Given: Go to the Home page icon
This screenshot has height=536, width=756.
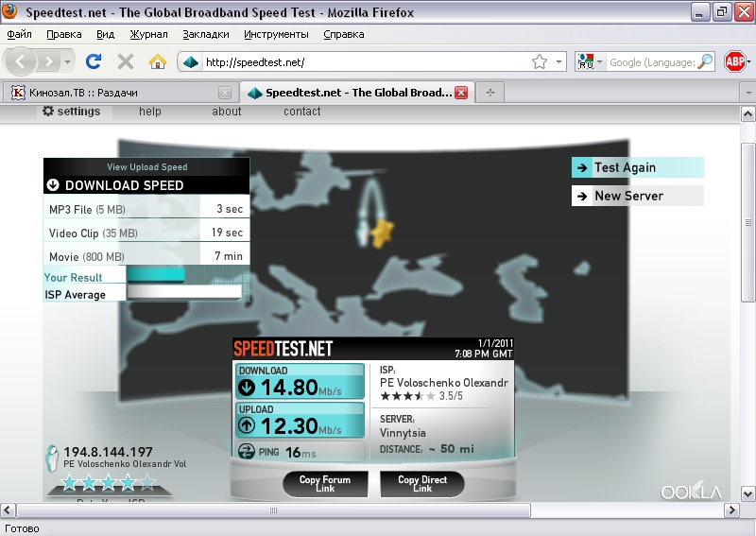Looking at the screenshot, I should pyautogui.click(x=158, y=61).
